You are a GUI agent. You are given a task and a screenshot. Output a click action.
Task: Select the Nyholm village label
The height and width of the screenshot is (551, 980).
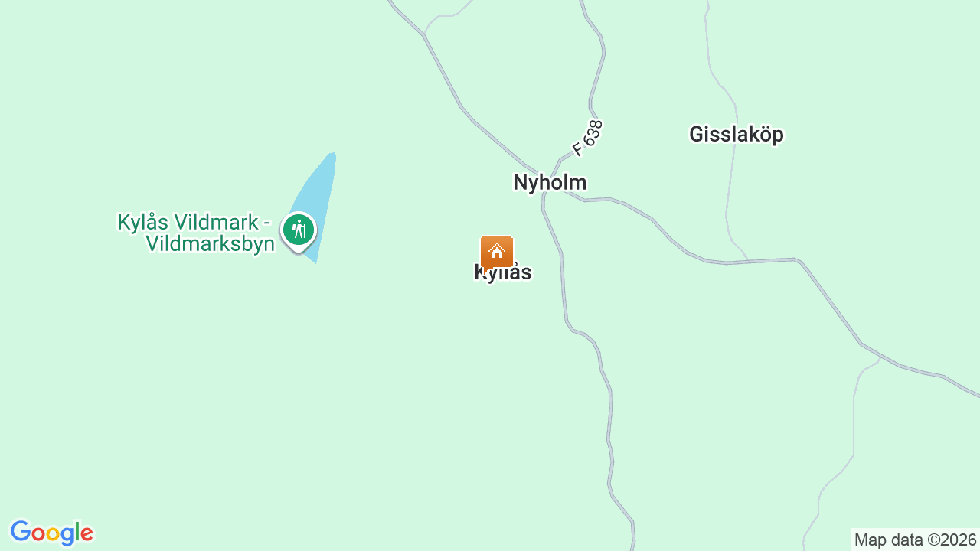tap(550, 182)
